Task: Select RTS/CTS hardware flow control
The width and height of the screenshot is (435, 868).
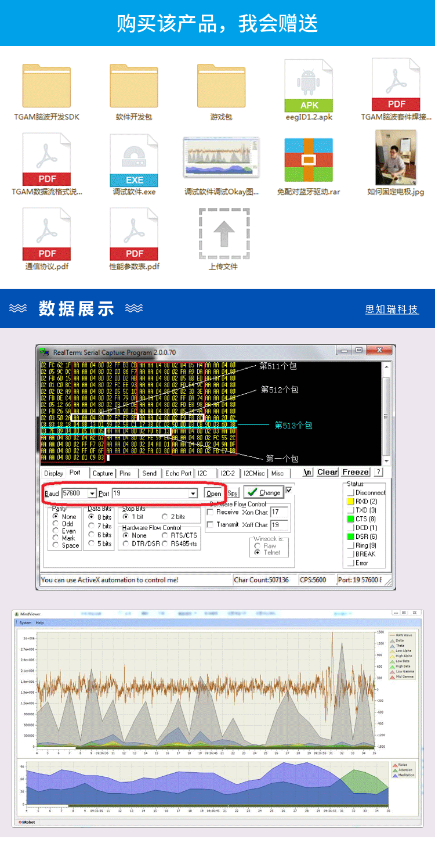Action: point(165,535)
